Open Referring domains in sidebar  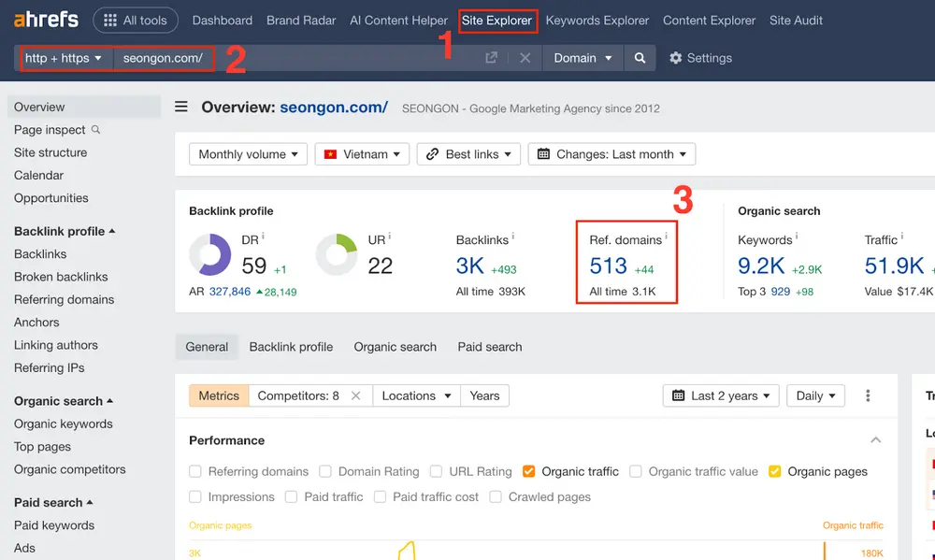64,299
